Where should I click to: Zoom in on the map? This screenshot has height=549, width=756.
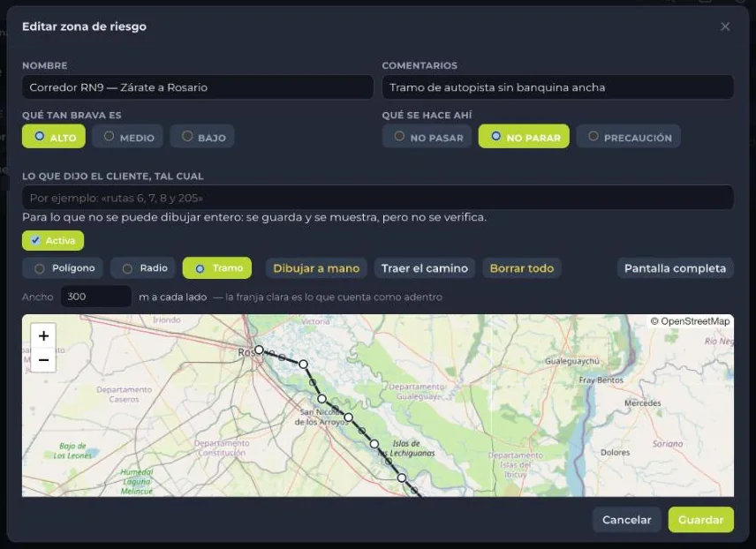pos(43,336)
